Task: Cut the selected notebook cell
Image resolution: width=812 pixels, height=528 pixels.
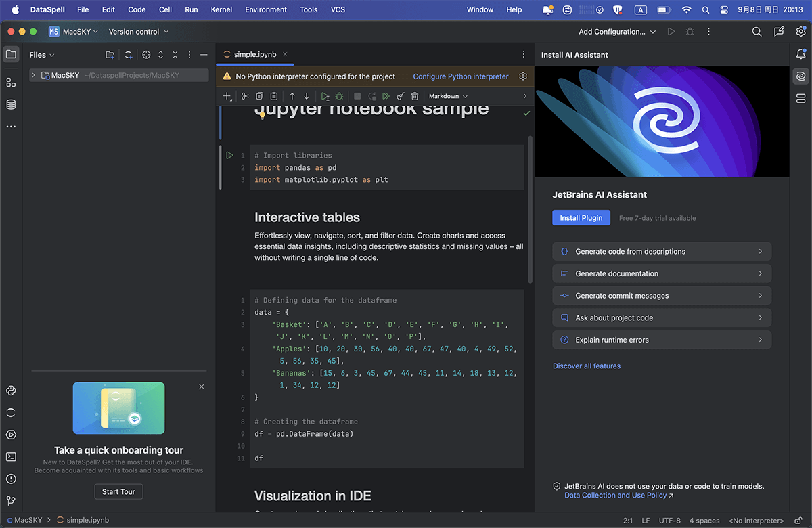Action: click(245, 96)
